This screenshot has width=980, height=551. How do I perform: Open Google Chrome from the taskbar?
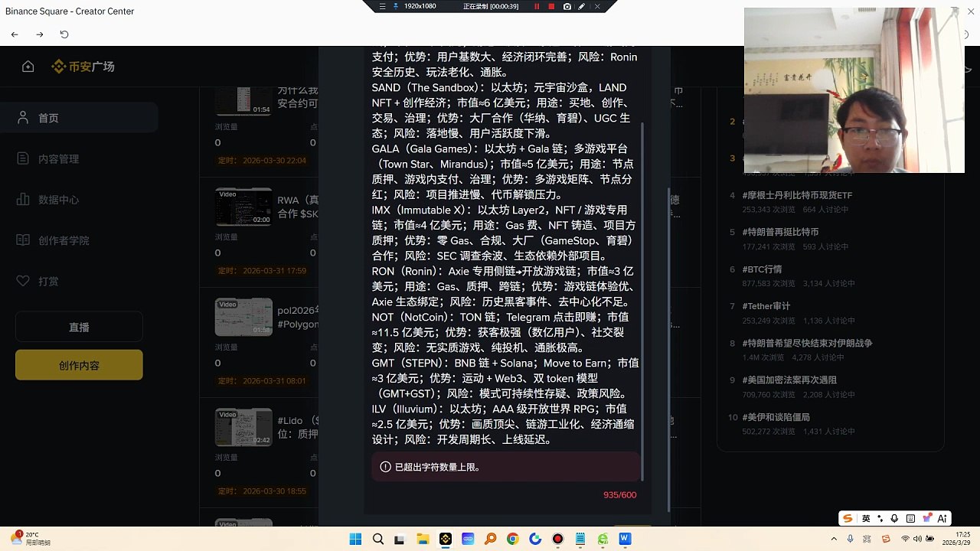(512, 540)
